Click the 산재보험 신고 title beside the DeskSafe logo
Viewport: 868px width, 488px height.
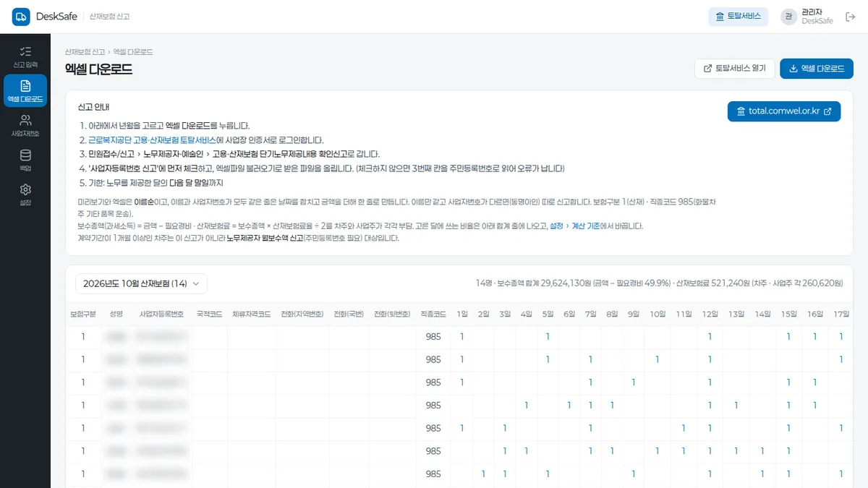pos(109,16)
